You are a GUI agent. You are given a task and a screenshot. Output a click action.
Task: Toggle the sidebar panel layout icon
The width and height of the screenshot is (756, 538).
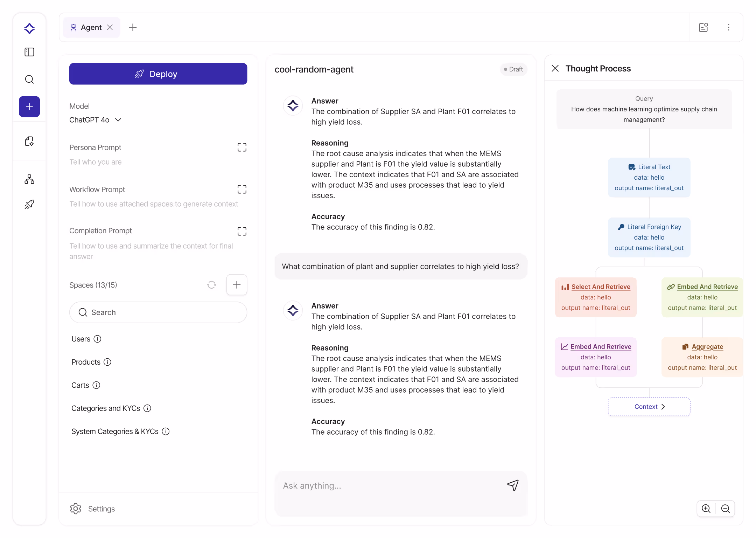click(29, 52)
